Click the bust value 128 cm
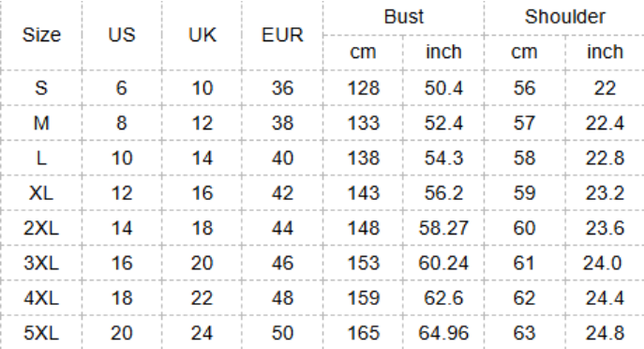The height and width of the screenshot is (349, 644). [364, 88]
